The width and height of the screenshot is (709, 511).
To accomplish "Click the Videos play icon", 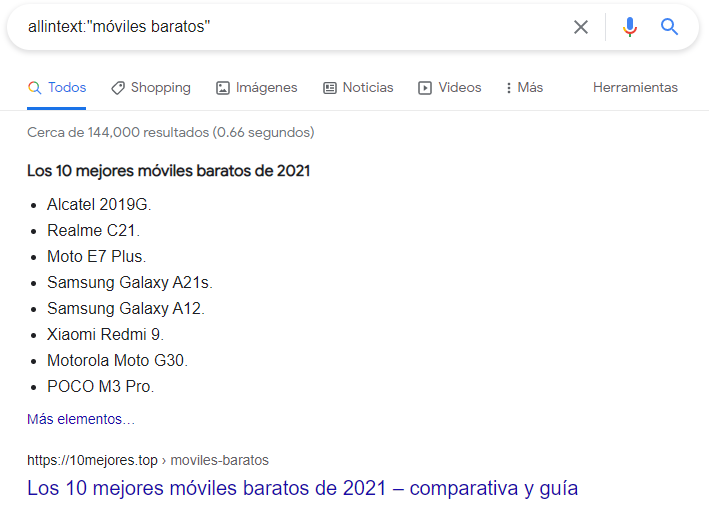I will (x=425, y=88).
